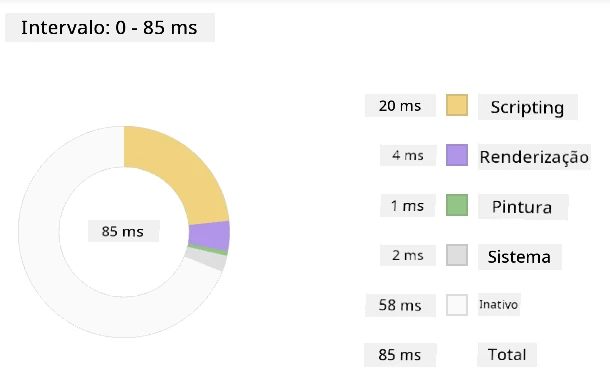Click the purple Renderização slice of donut chart

(210, 236)
